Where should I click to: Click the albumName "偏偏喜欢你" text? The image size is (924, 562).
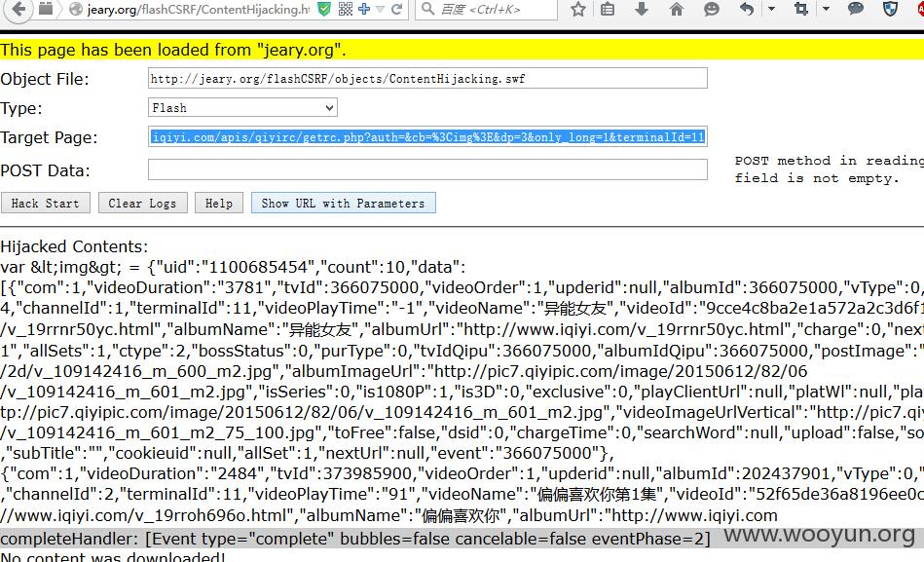pos(461,515)
